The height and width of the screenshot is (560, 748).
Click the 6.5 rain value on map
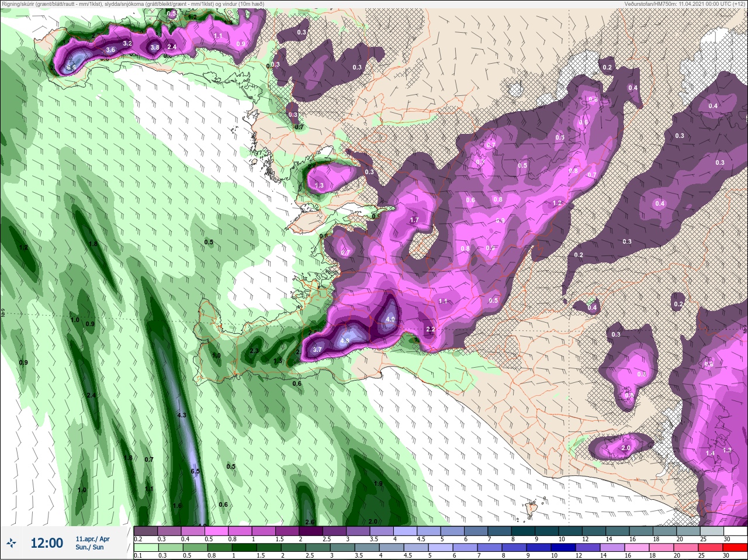tap(195, 471)
